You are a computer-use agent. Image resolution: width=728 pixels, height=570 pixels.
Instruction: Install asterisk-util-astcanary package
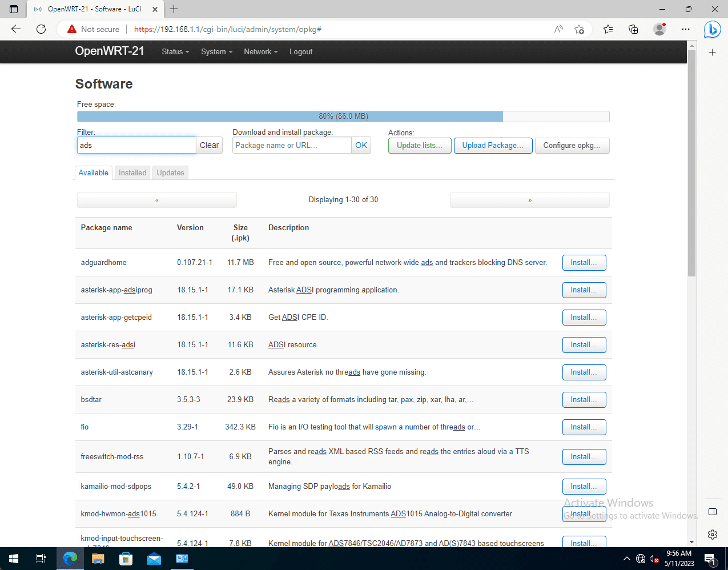coord(584,372)
